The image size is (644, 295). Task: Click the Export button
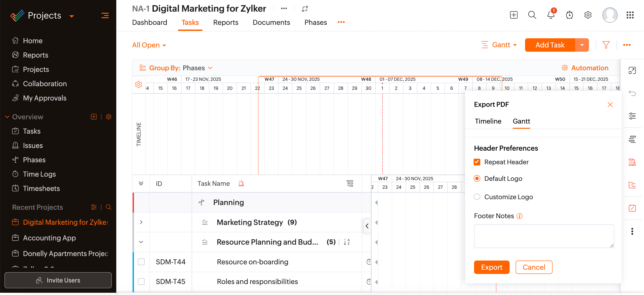(491, 267)
